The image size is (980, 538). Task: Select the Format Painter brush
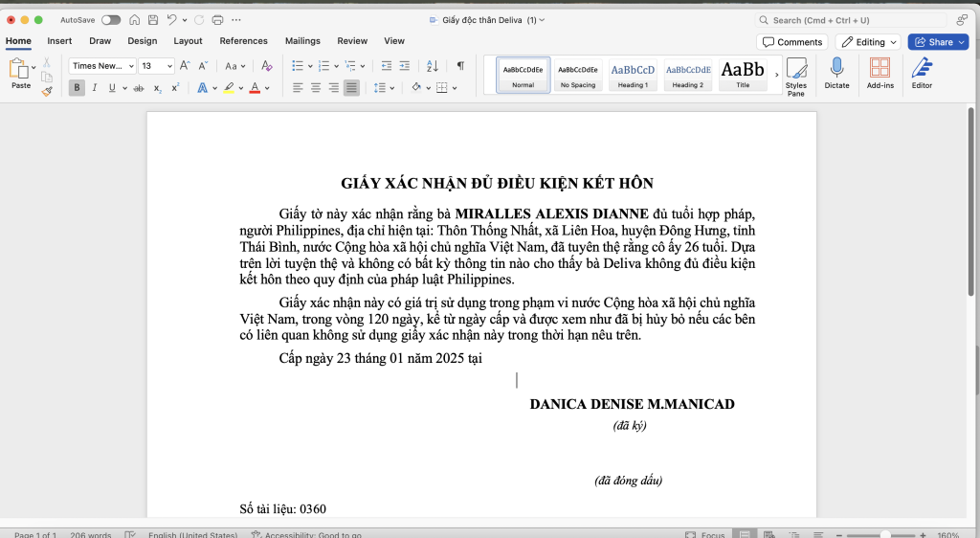tap(47, 92)
